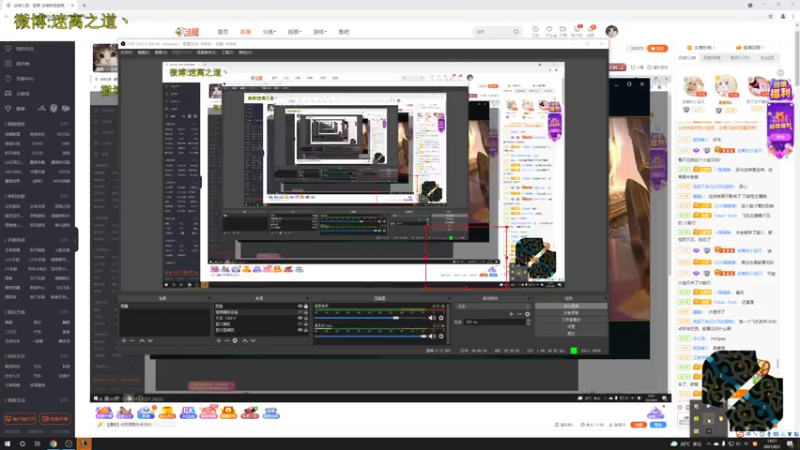800x450 pixels.
Task: Toggle visibility of 文本 source
Action: pyautogui.click(x=300, y=318)
